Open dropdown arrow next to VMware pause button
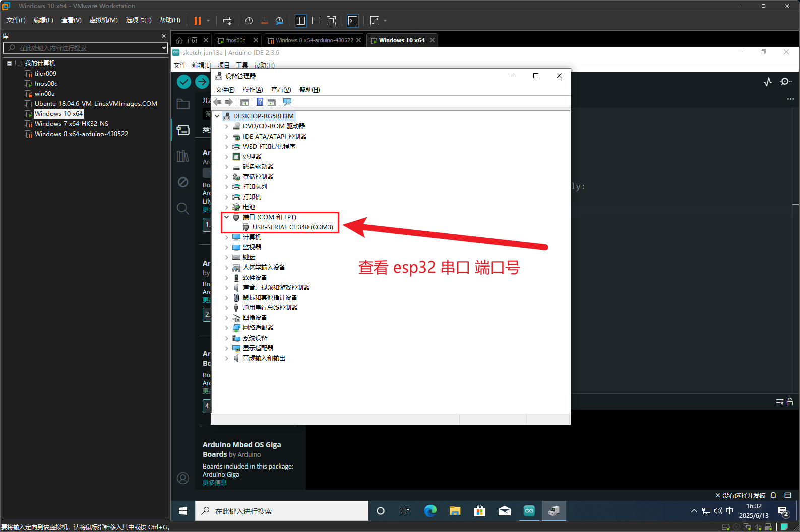Image resolution: width=800 pixels, height=532 pixels. [208, 21]
